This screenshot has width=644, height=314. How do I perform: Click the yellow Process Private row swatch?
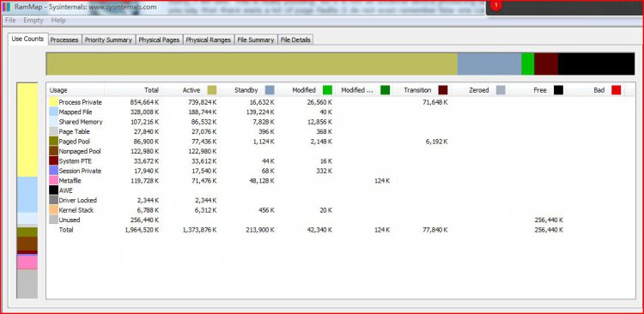53,102
